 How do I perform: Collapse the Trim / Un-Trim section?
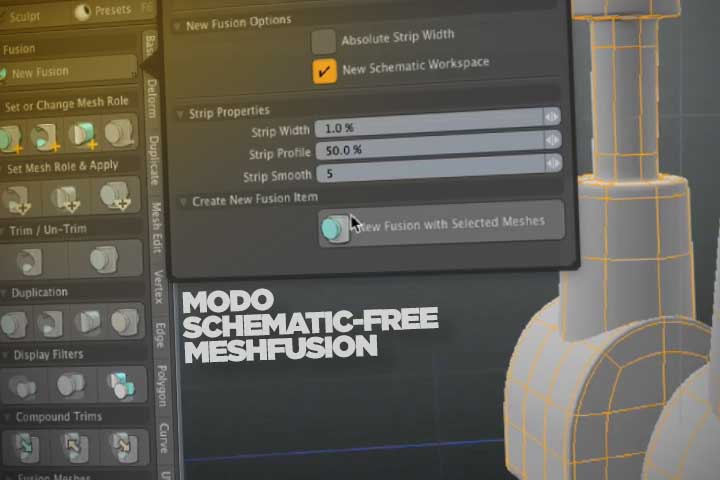pyautogui.click(x=2, y=231)
